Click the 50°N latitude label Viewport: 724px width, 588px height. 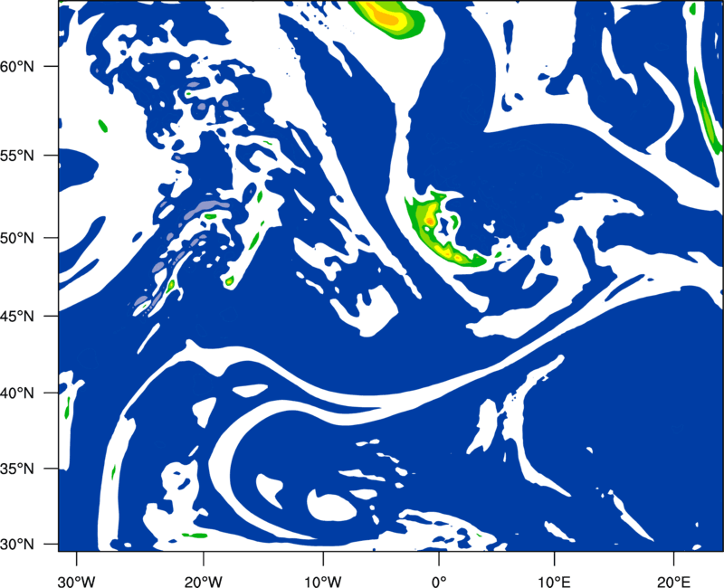pyautogui.click(x=17, y=238)
